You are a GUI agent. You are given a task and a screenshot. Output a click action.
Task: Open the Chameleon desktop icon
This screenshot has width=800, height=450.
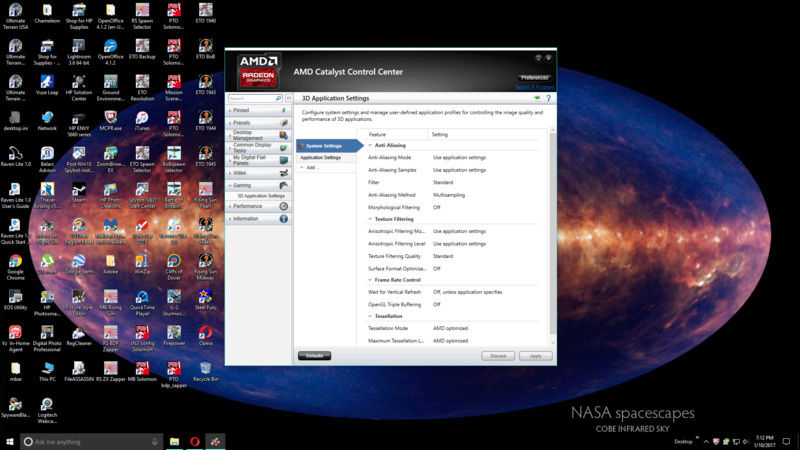pos(47,14)
